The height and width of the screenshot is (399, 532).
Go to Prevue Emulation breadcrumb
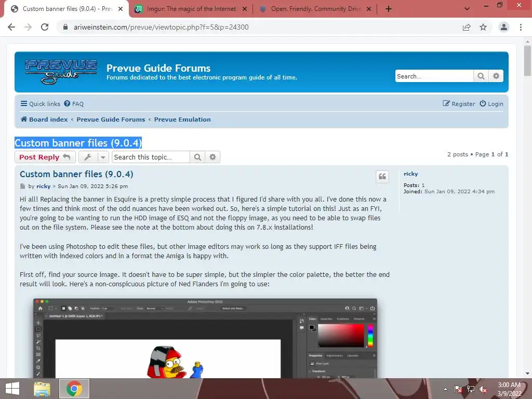182,119
